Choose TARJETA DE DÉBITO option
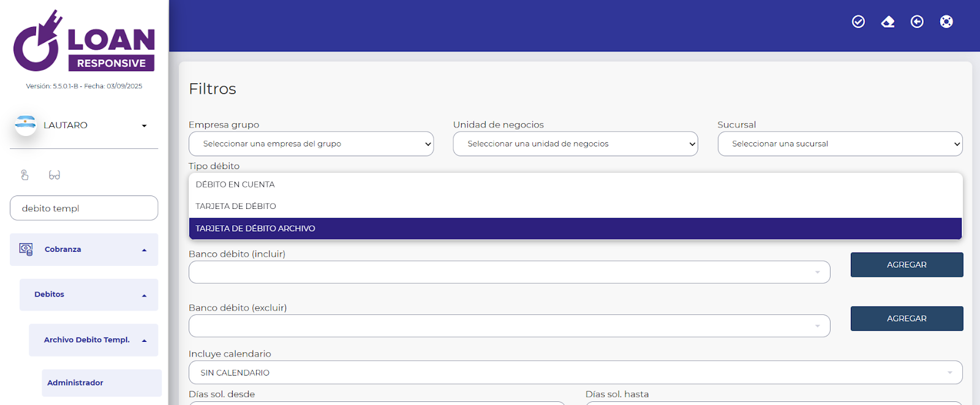Viewport: 980px width, 405px height. click(x=236, y=206)
